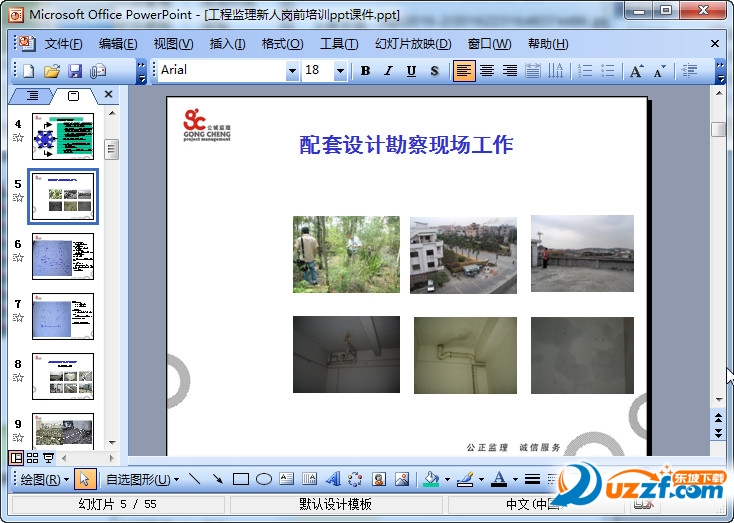Switch to the Outline tab in the side pane
This screenshot has width=734, height=523.
[x=32, y=96]
